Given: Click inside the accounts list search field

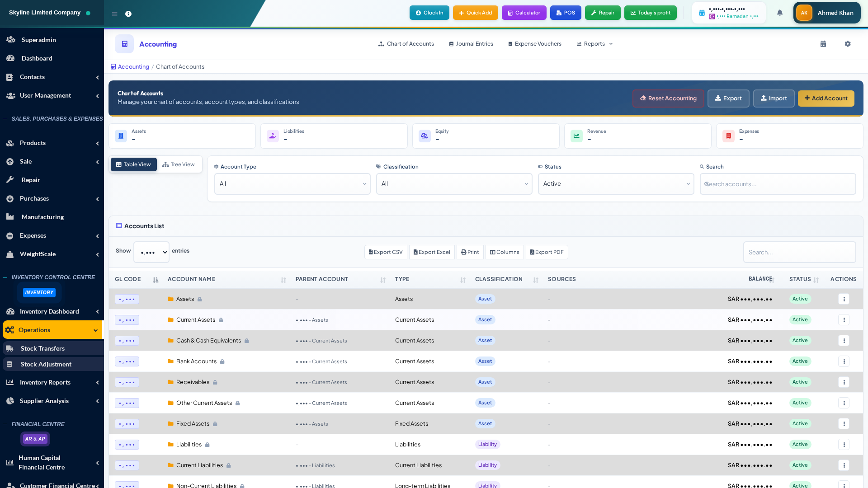Looking at the screenshot, I should click(799, 252).
